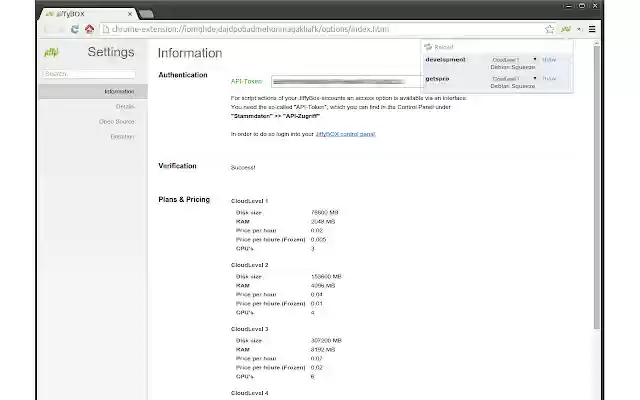Click the back arrow in browser toolbar
The image size is (640, 400).
[x=47, y=29]
